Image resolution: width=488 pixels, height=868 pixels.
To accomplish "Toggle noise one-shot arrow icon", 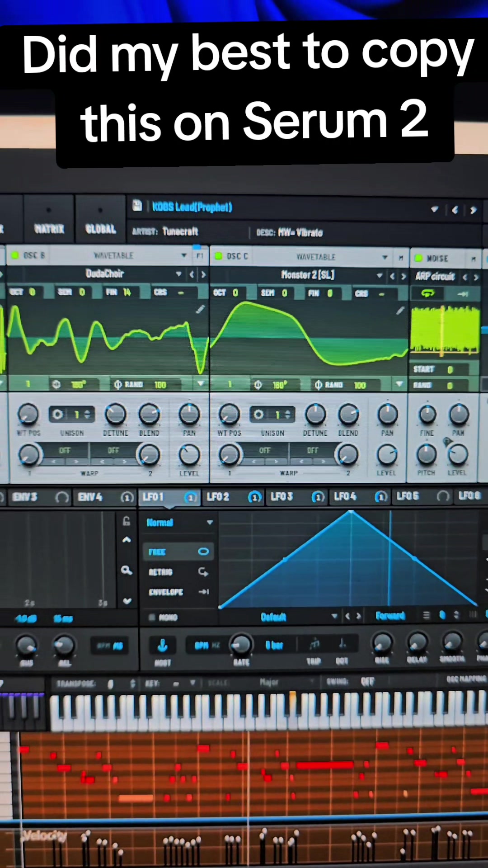I will 463,294.
